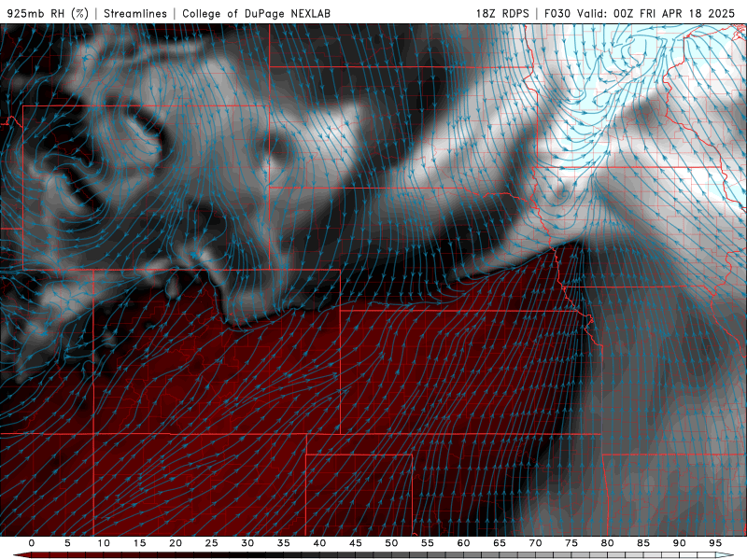
Task: Click the 80 value on color scale
Action: (x=607, y=543)
